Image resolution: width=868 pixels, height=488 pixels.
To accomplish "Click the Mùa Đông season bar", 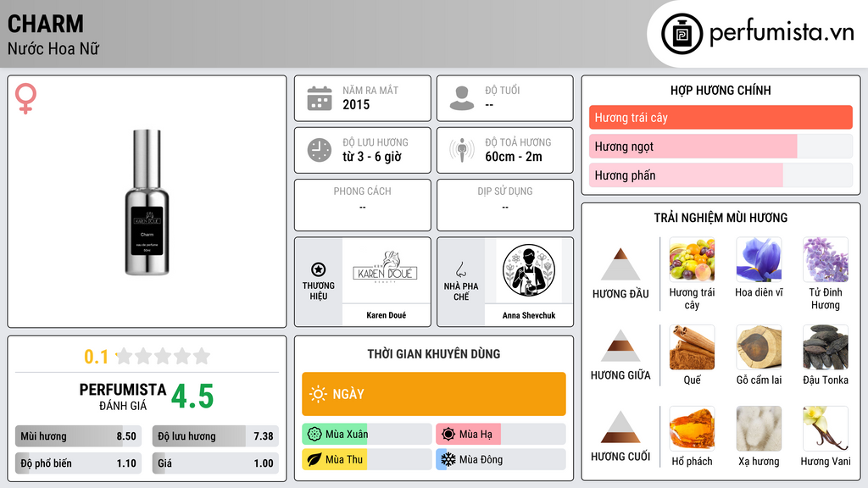I will coord(501,459).
